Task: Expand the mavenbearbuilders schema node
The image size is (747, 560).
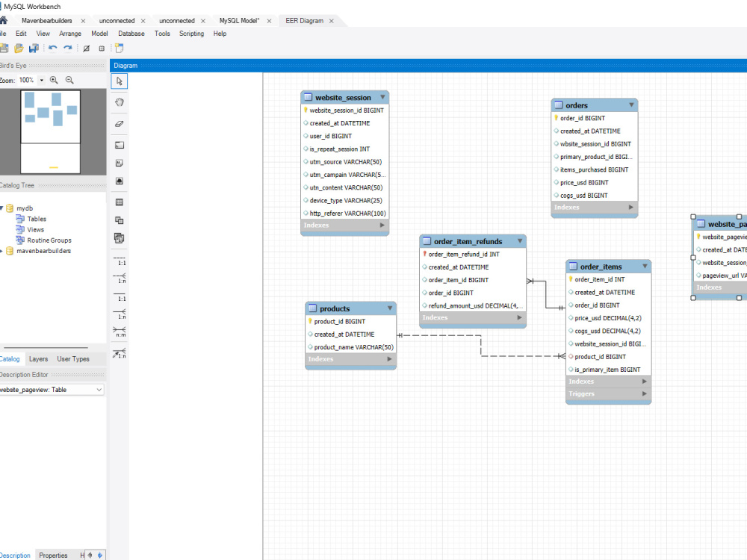Action: (x=2, y=251)
